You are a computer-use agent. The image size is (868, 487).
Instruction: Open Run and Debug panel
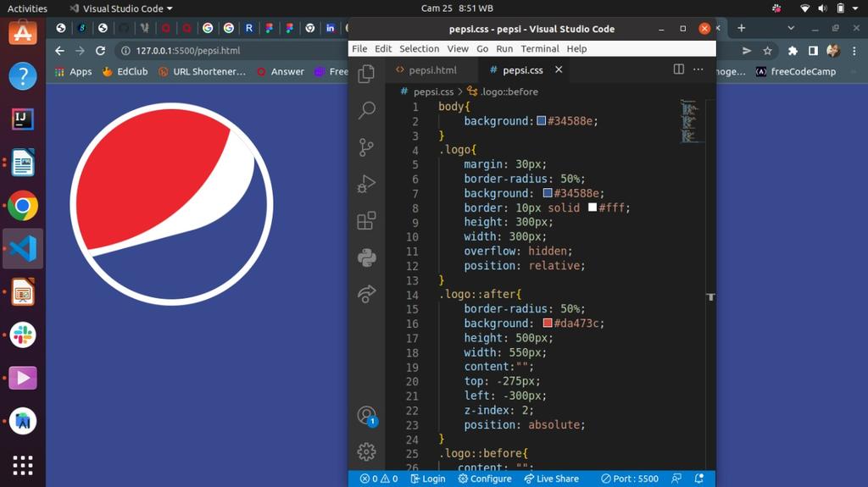(x=366, y=184)
